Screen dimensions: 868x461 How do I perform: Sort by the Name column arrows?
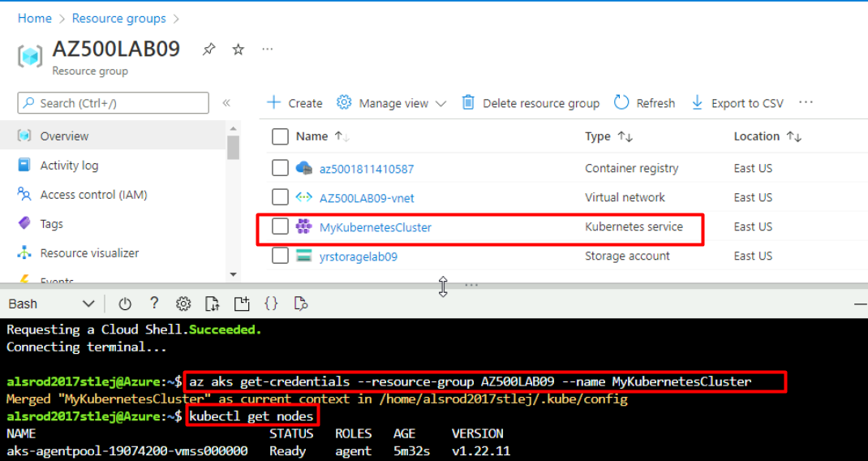tap(342, 136)
